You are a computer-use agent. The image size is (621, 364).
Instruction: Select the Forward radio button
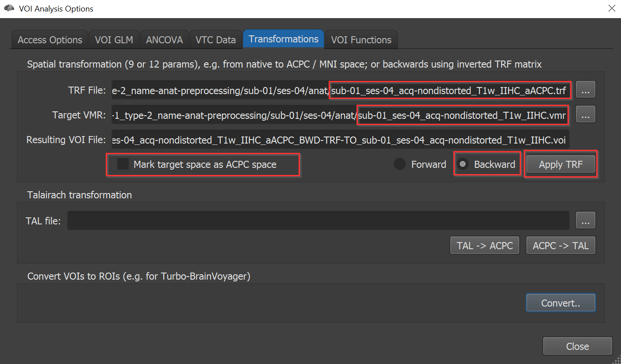point(400,165)
